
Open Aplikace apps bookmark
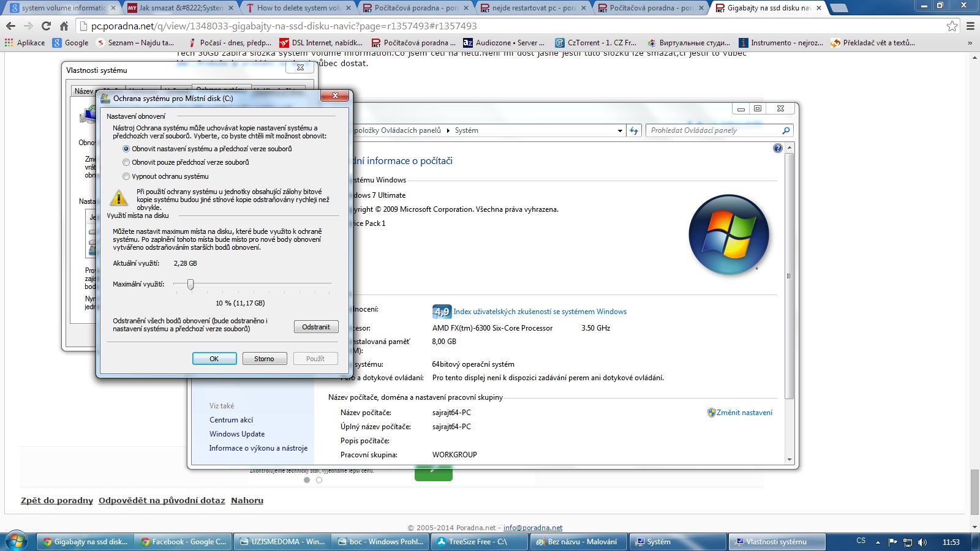click(x=24, y=43)
